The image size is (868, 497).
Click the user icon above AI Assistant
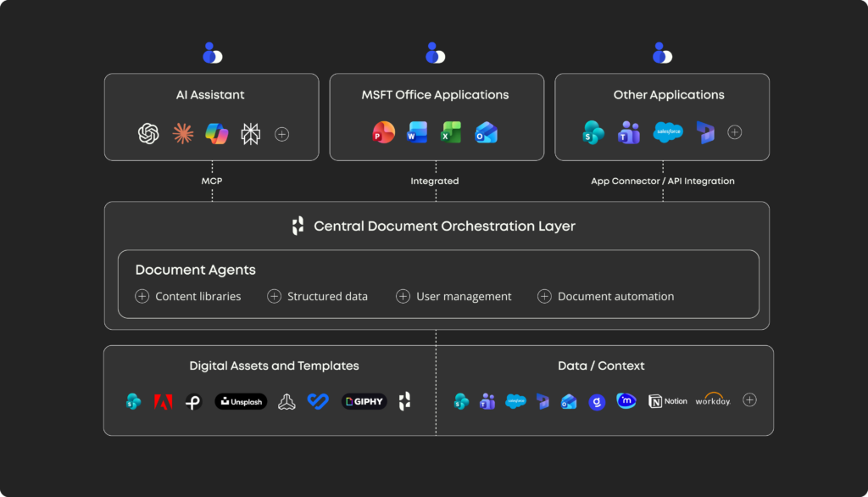coord(212,53)
